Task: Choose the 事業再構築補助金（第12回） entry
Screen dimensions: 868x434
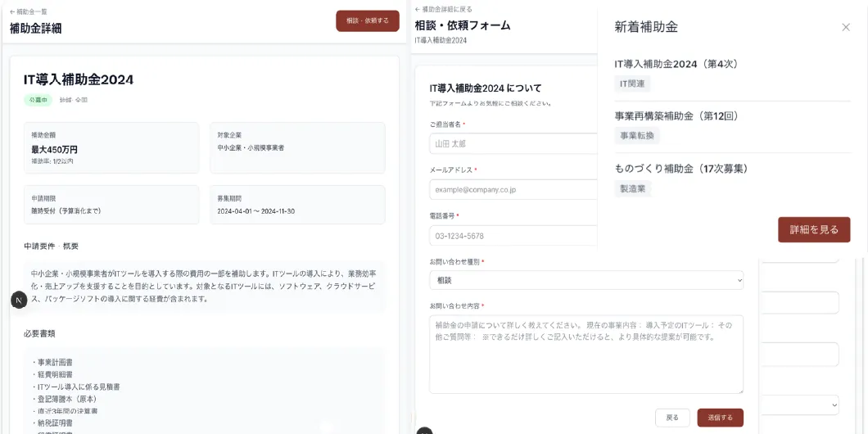Action: 676,116
